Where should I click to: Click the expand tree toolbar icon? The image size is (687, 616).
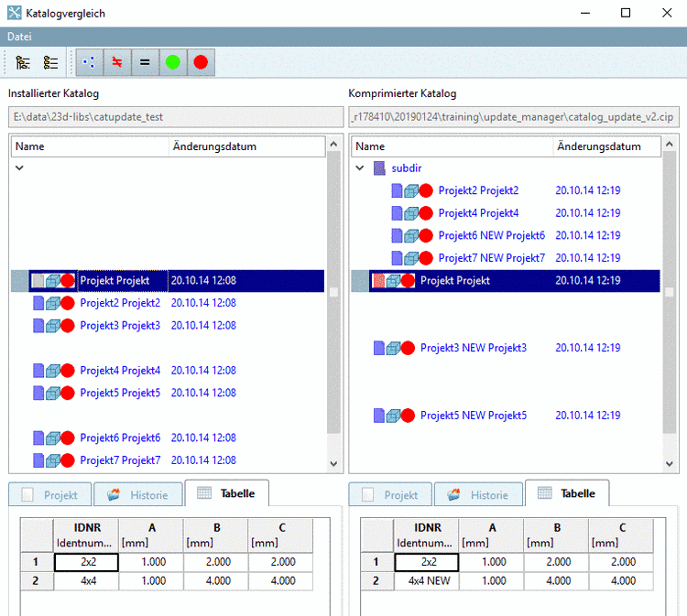point(24,63)
